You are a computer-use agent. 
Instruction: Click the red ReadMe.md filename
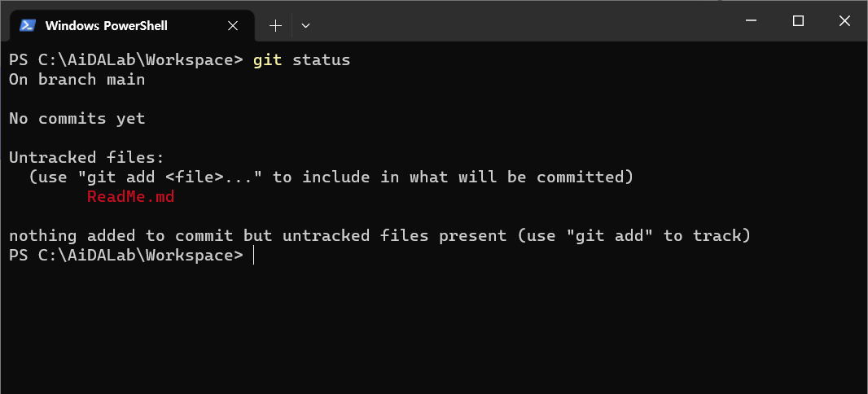[x=130, y=196]
